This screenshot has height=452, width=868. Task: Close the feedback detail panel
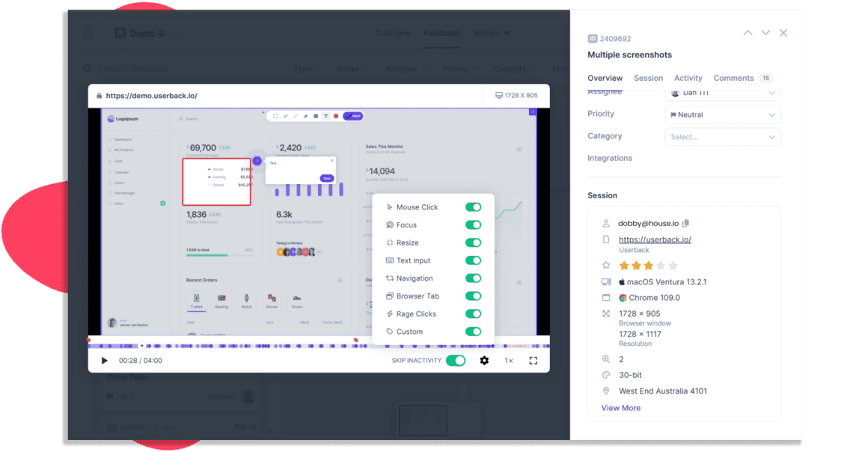[x=783, y=33]
